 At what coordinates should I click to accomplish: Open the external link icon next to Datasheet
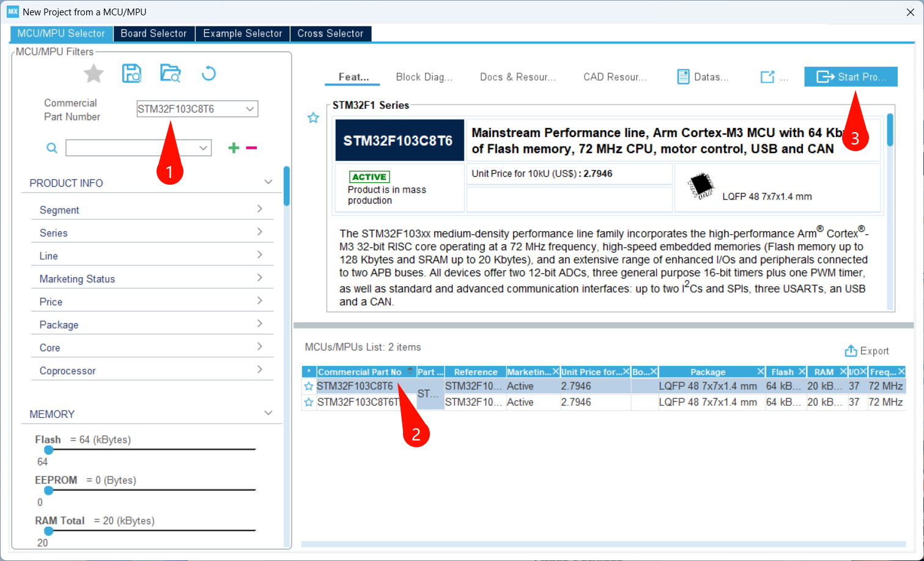click(x=767, y=77)
